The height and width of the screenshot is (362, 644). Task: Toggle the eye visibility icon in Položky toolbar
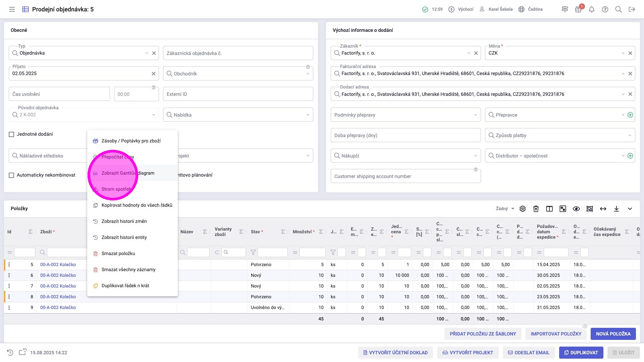click(x=576, y=209)
